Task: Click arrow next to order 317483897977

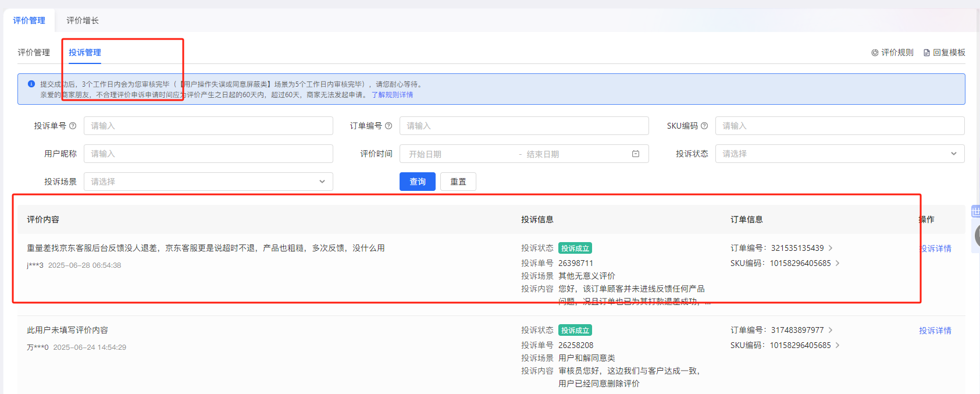Action: tap(831, 330)
